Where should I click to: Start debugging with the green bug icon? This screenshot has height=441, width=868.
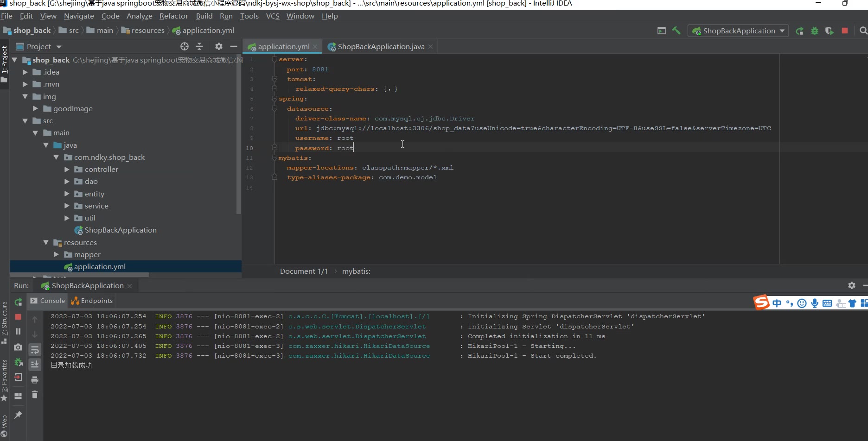[x=814, y=31]
